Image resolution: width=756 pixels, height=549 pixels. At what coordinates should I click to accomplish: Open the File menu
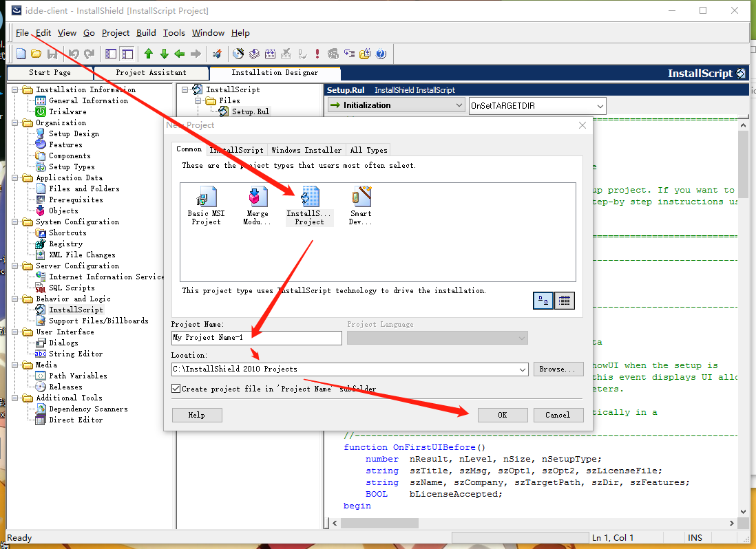pyautogui.click(x=22, y=33)
